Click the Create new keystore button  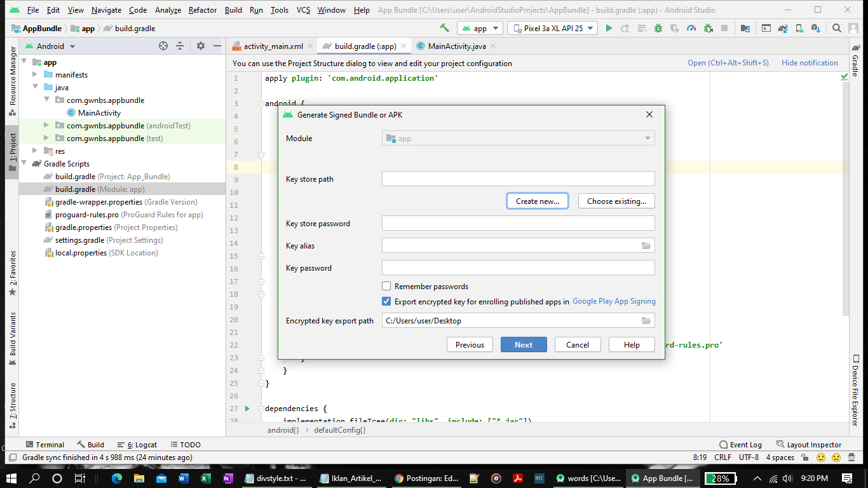[x=537, y=200]
